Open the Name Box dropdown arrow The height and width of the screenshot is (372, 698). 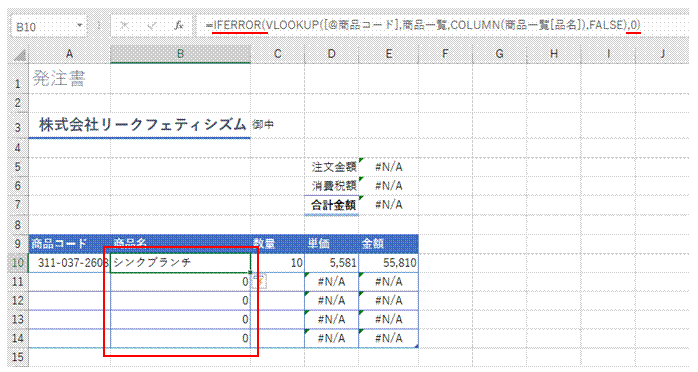click(x=80, y=25)
